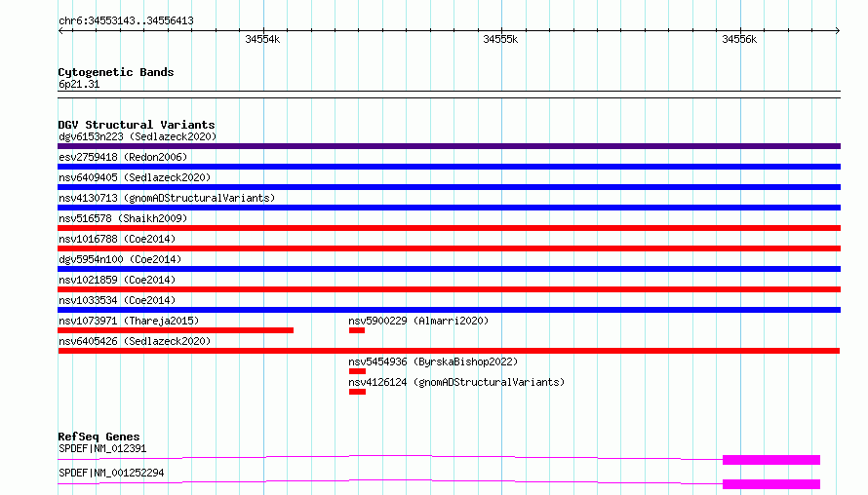Open the SPDEF|NM_001252294 transcript label
Viewport: 868px width, 495px height.
tap(111, 473)
